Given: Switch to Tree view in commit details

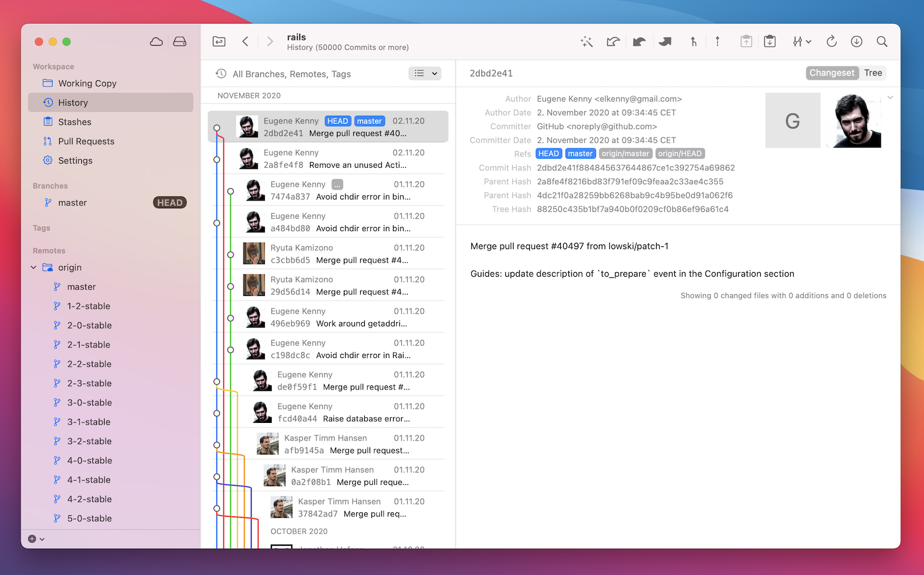Looking at the screenshot, I should pos(873,73).
